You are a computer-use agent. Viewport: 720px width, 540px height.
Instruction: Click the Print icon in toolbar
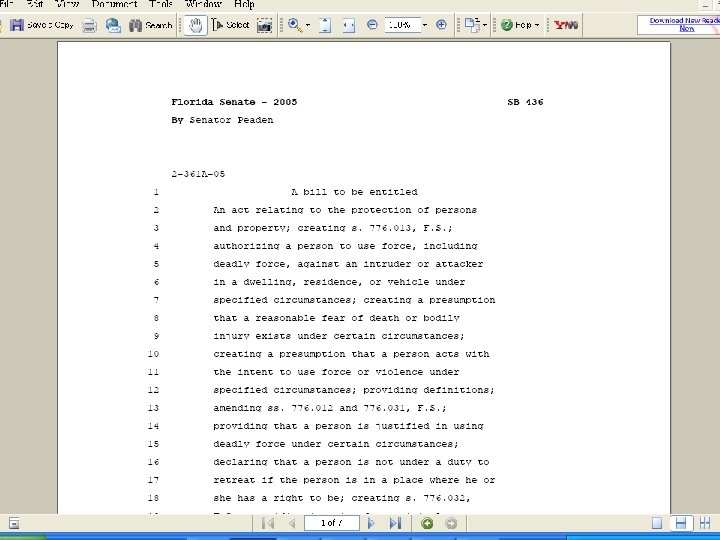point(90,25)
